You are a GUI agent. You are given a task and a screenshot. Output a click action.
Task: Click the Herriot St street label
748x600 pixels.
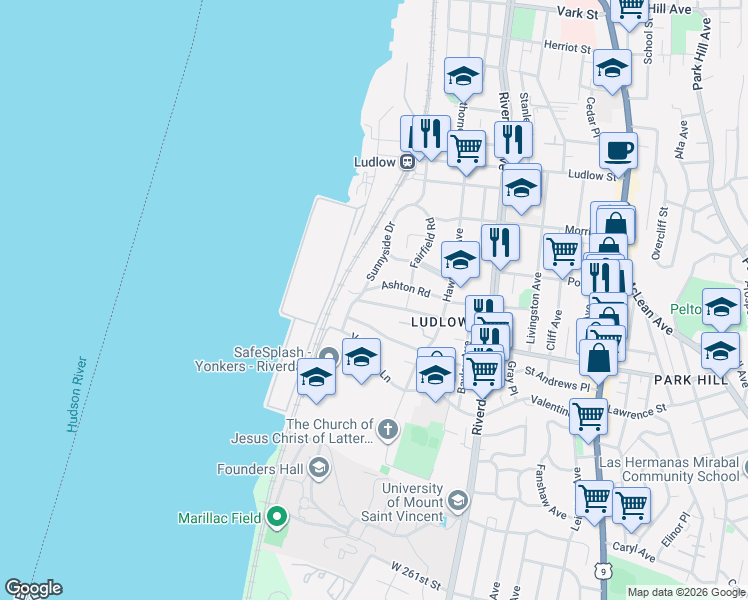(568, 47)
